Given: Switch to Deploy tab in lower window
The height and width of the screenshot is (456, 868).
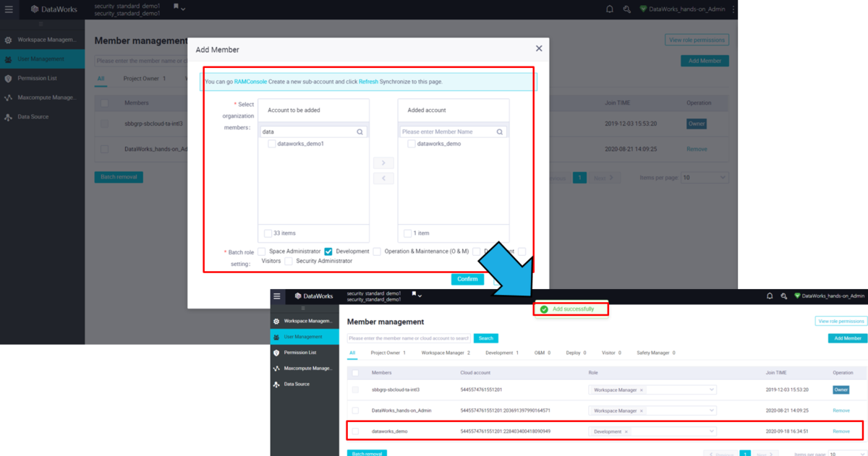Looking at the screenshot, I should [x=576, y=353].
